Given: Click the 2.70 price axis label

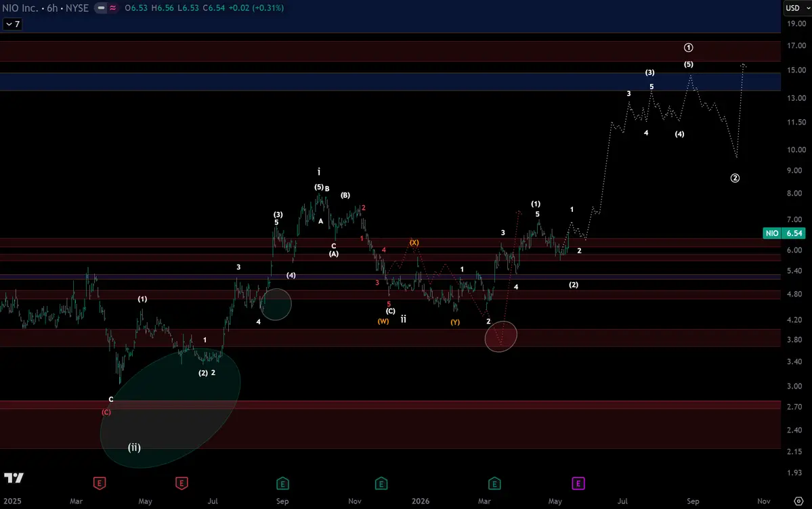Looking at the screenshot, I should point(794,407).
